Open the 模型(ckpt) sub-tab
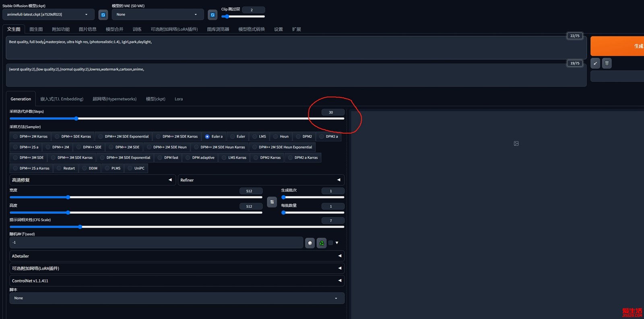The height and width of the screenshot is (319, 644). [155, 99]
